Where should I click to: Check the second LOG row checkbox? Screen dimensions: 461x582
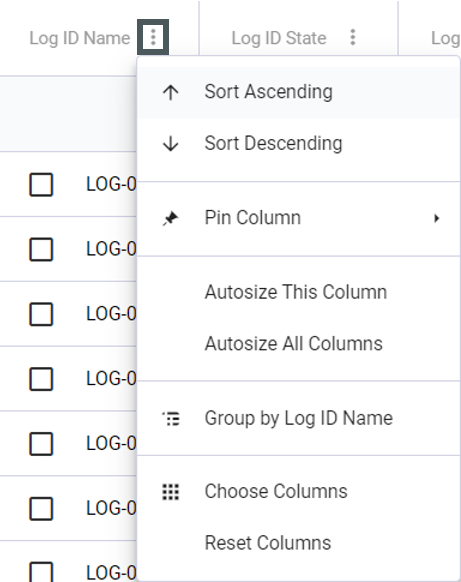[x=41, y=249]
